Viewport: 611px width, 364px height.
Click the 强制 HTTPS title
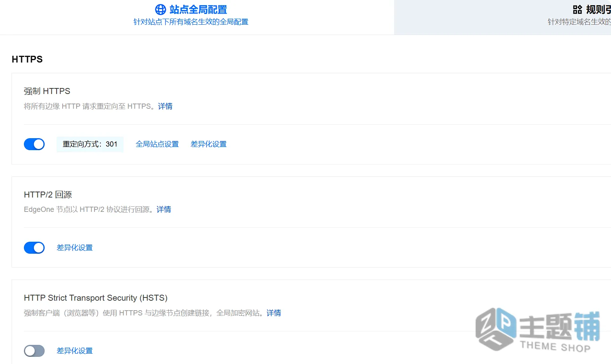pos(47,91)
